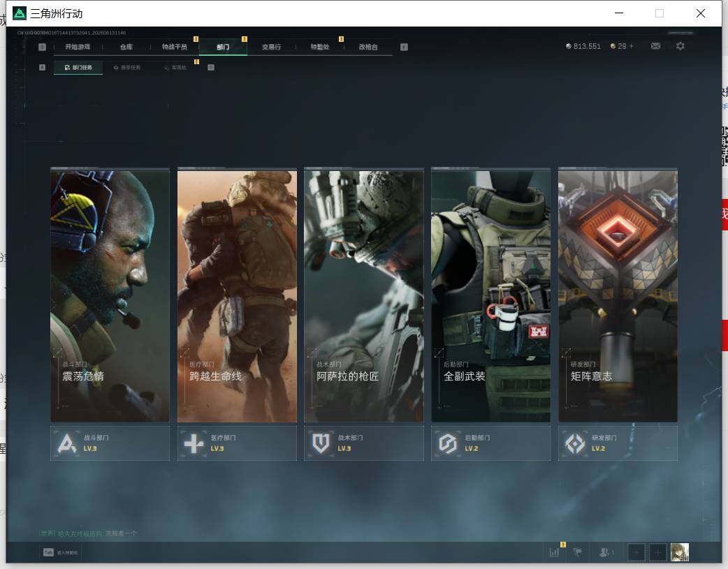The height and width of the screenshot is (569, 728).
Task: Click the 医疗部门 LV.3 department button
Action: coord(238,443)
